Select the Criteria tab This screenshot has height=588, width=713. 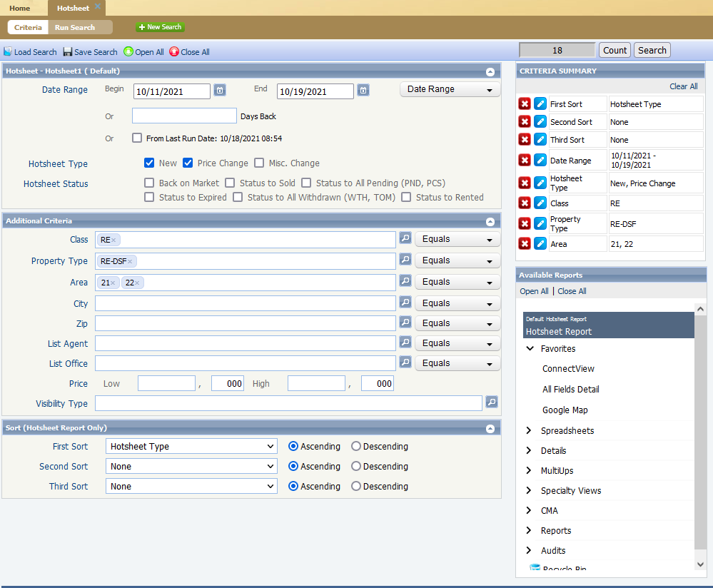[x=28, y=27]
